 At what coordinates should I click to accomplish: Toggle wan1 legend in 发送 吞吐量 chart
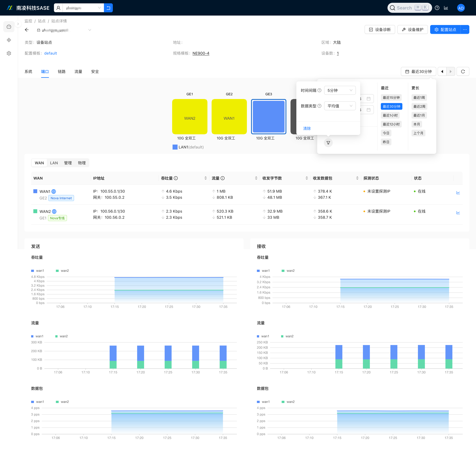(x=38, y=271)
